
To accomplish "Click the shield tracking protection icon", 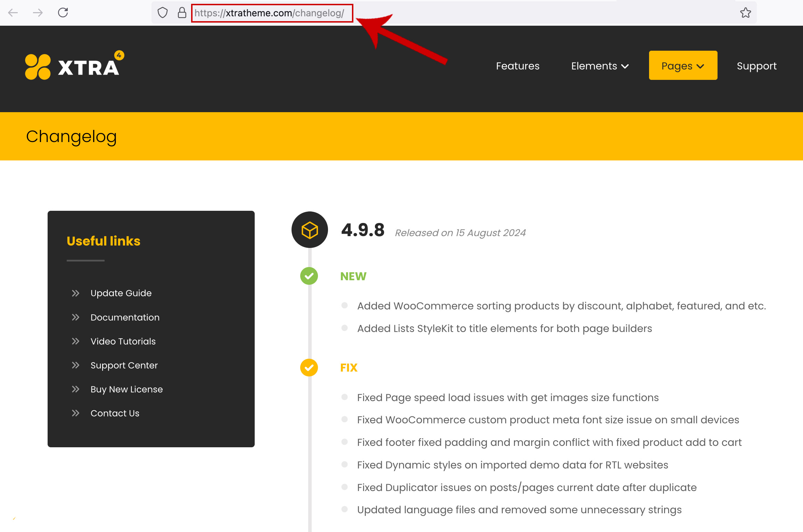I will click(162, 13).
